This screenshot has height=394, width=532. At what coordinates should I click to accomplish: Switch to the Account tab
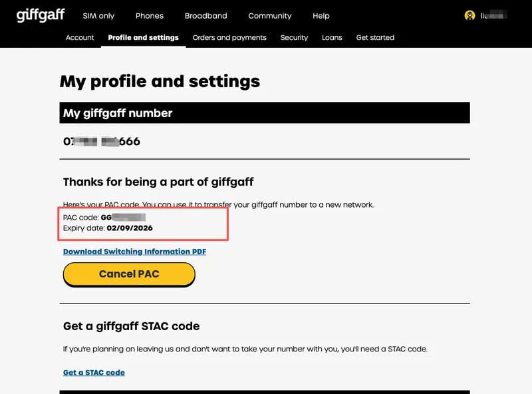80,37
